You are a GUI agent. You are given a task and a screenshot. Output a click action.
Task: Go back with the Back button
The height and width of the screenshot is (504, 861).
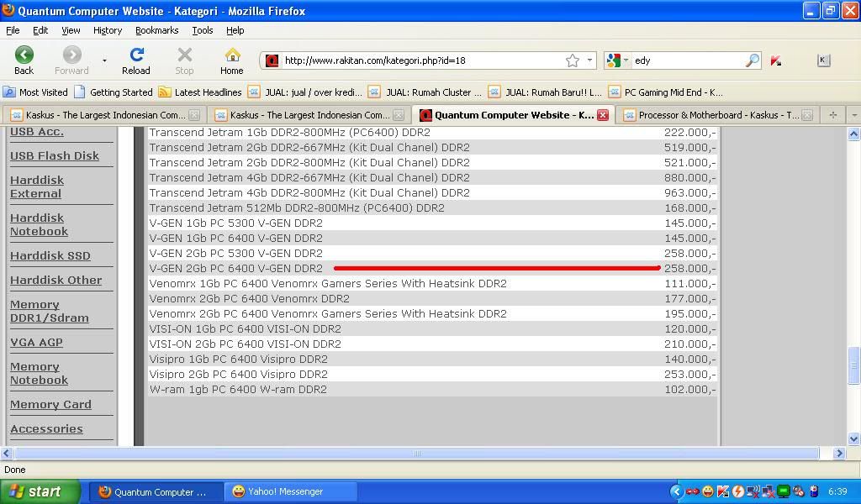(24, 60)
